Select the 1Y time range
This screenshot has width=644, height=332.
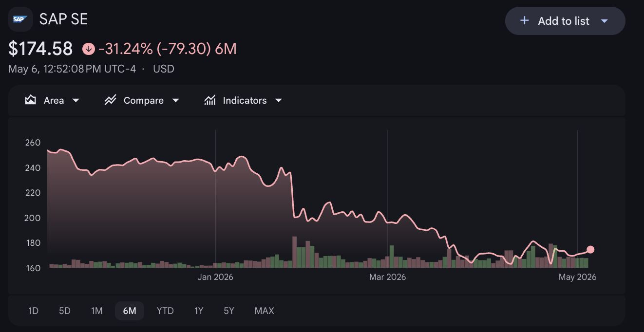[199, 311]
